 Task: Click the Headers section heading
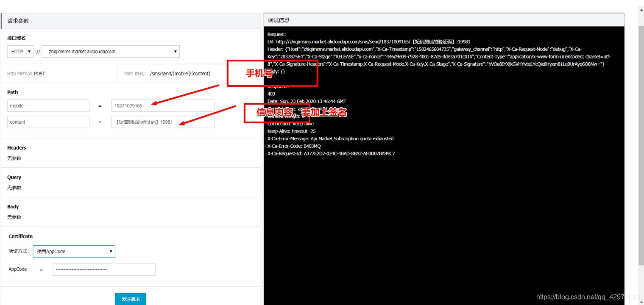coord(17,148)
